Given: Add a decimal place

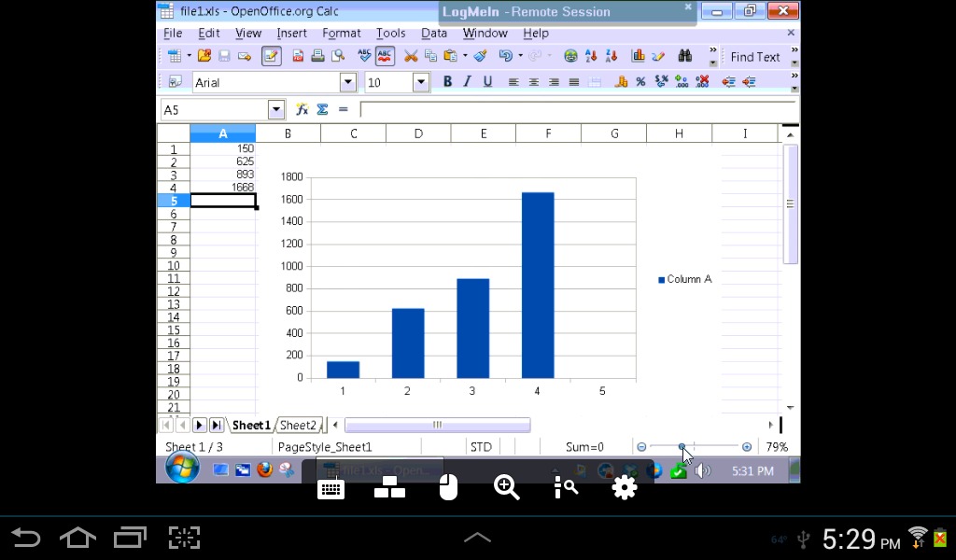Looking at the screenshot, I should (x=681, y=81).
